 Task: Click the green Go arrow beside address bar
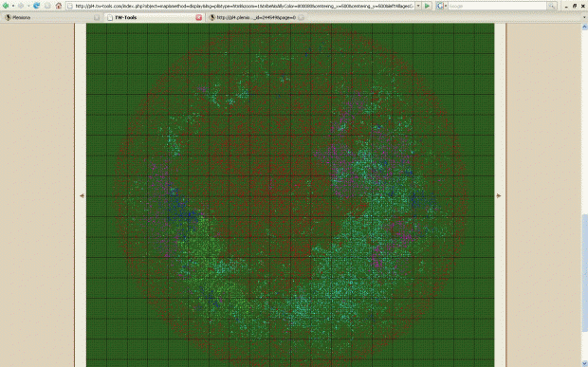point(427,6)
